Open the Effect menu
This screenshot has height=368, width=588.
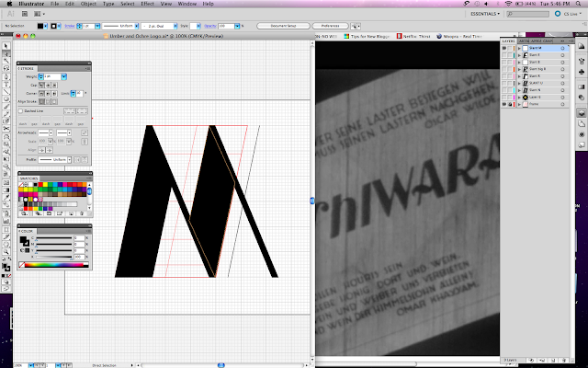(x=147, y=4)
